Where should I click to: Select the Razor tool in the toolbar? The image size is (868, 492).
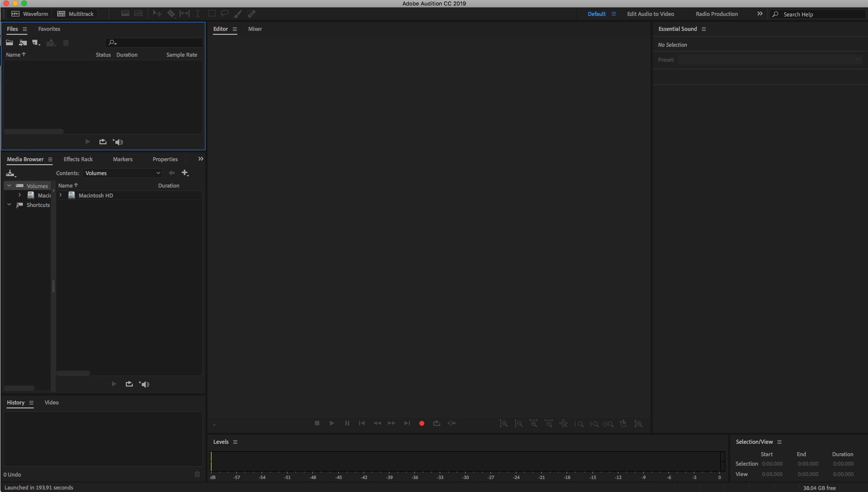171,13
